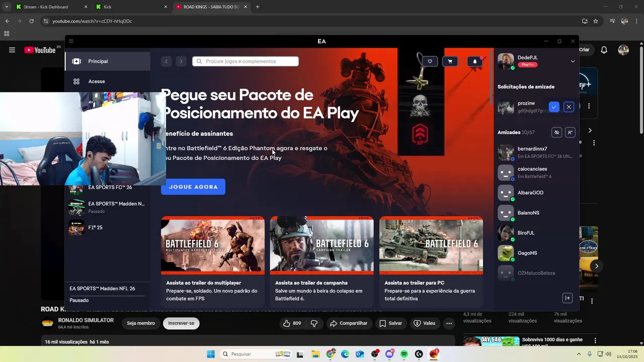The height and width of the screenshot is (362, 644).
Task: Open the EA SPORTS FC 26 game icon
Action: pos(76,189)
